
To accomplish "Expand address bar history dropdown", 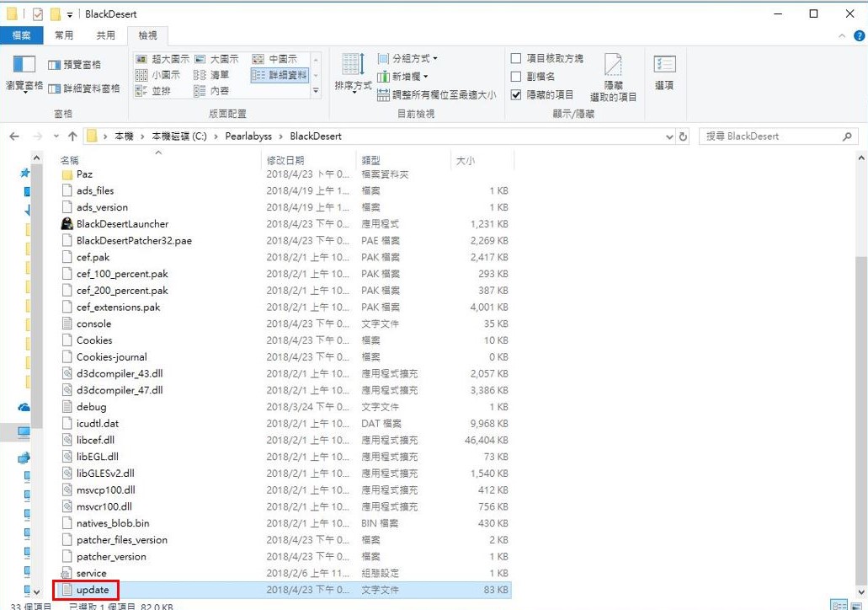I will (669, 136).
